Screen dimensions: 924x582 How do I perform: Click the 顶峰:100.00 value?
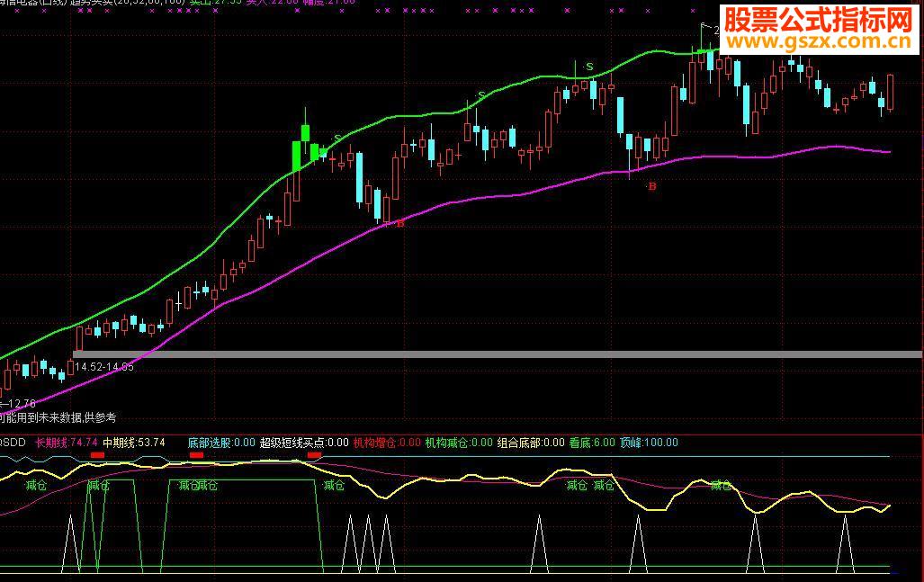click(649, 443)
